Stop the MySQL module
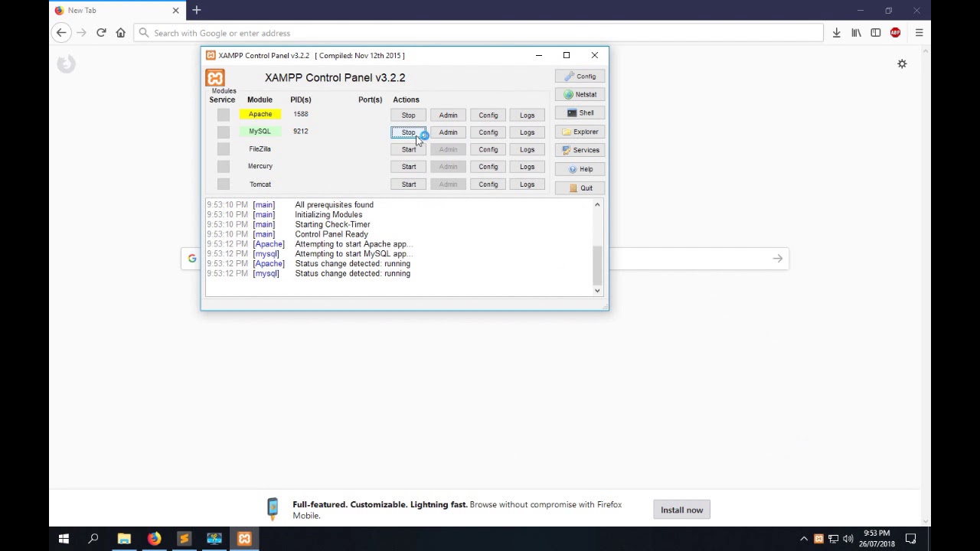 [409, 132]
